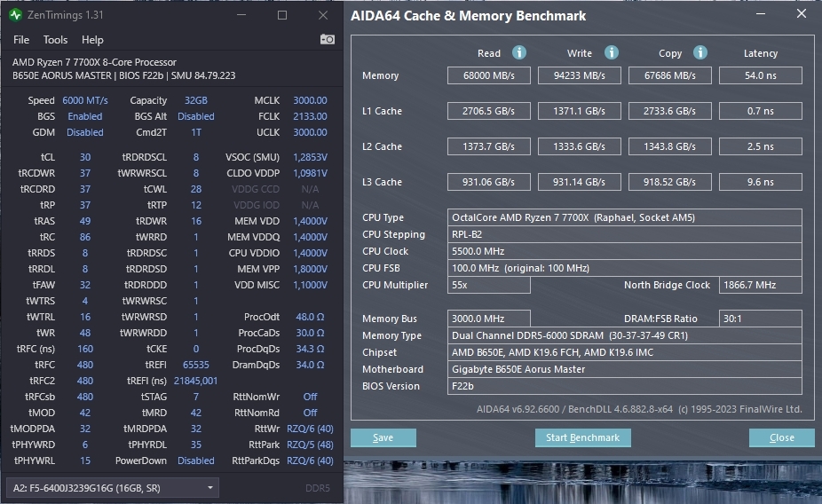Click the CPU Type value field
This screenshot has height=504, width=822.
pos(625,217)
